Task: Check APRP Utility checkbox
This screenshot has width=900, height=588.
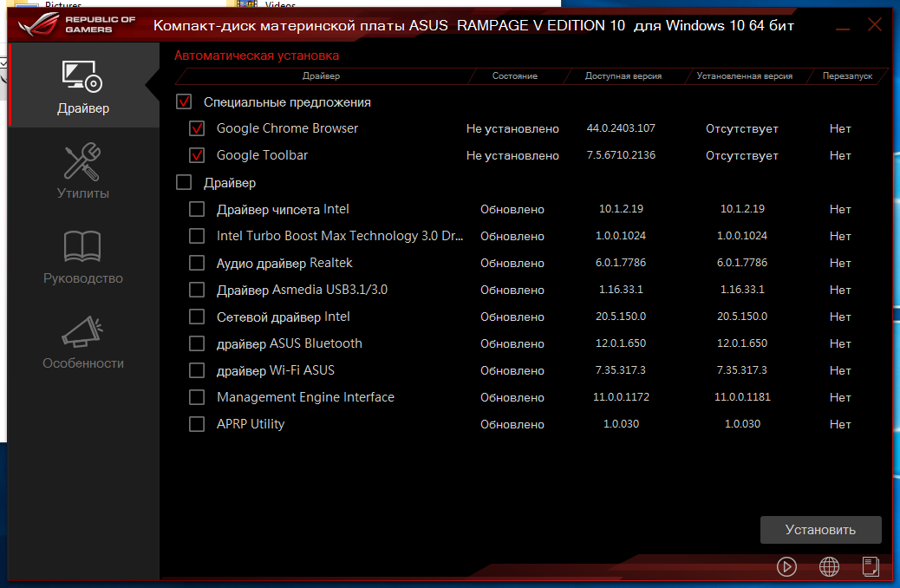Action: pyautogui.click(x=197, y=424)
